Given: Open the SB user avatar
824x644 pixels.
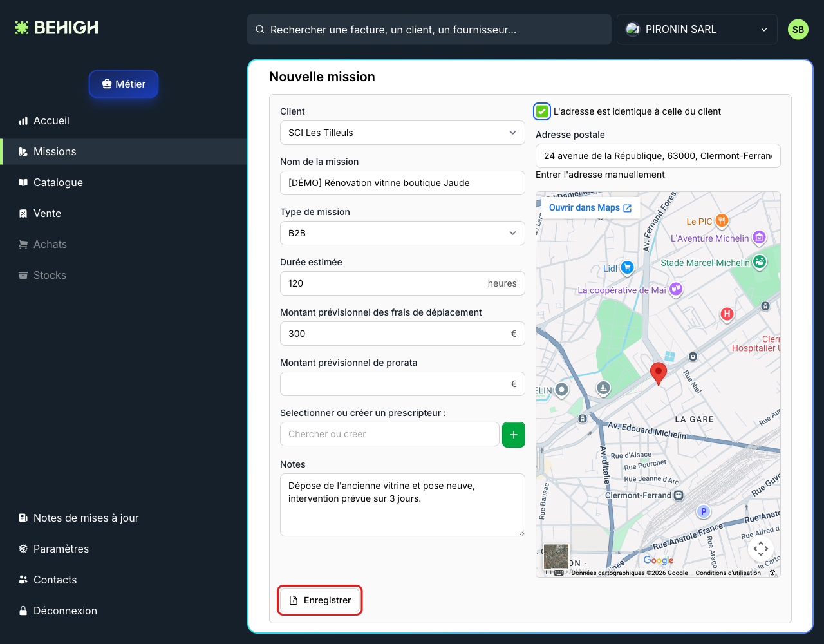Looking at the screenshot, I should [x=798, y=30].
